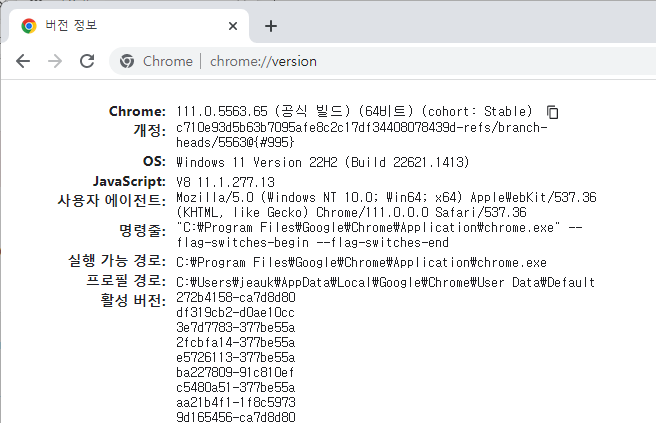
Task: Click variation 2fcbfa14-377be55a
Action: pos(236,342)
